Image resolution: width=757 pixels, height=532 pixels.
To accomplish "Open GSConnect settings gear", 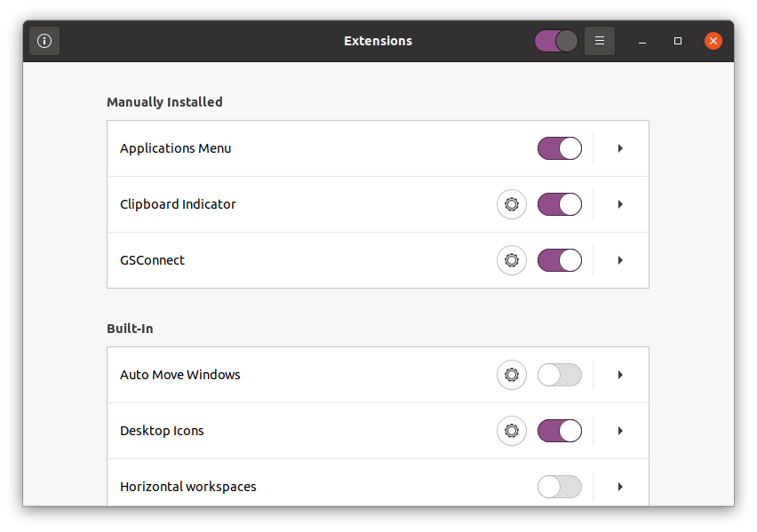I will coord(512,260).
